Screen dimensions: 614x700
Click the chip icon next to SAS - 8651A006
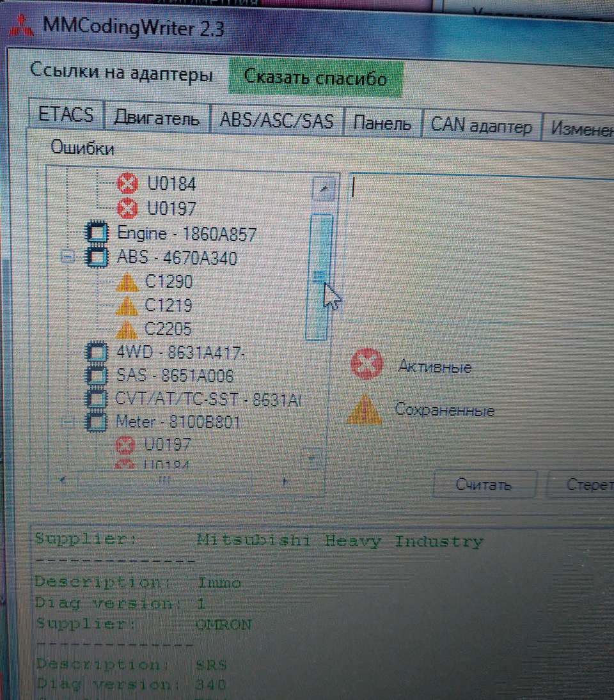click(x=96, y=375)
